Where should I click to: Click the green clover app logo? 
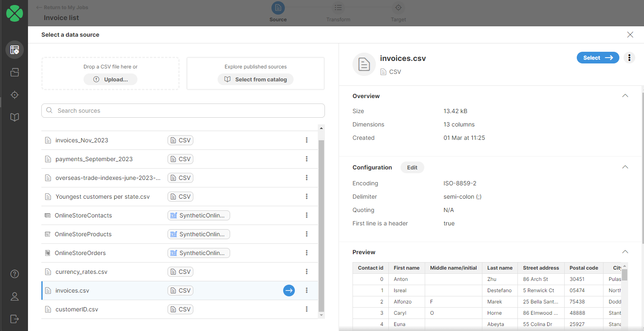pos(15,13)
